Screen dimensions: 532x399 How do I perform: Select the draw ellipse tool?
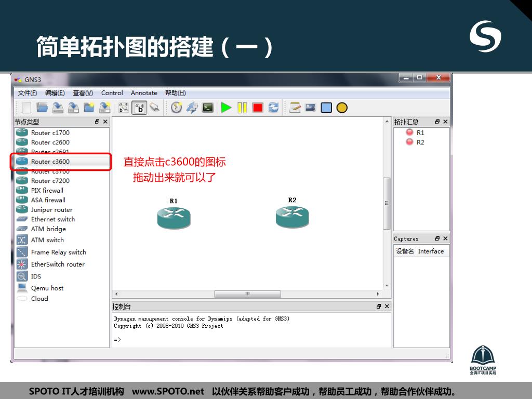342,108
